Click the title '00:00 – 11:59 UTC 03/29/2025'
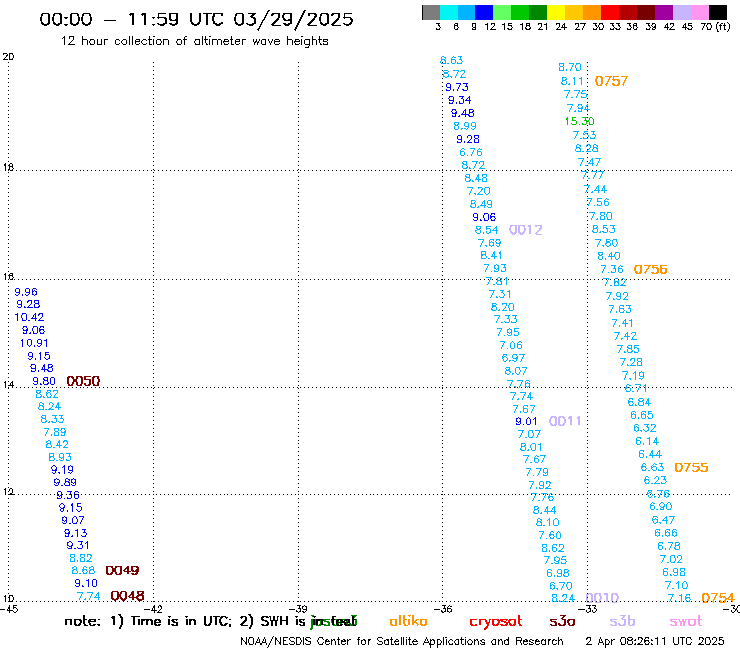The image size is (740, 650). coord(196,19)
